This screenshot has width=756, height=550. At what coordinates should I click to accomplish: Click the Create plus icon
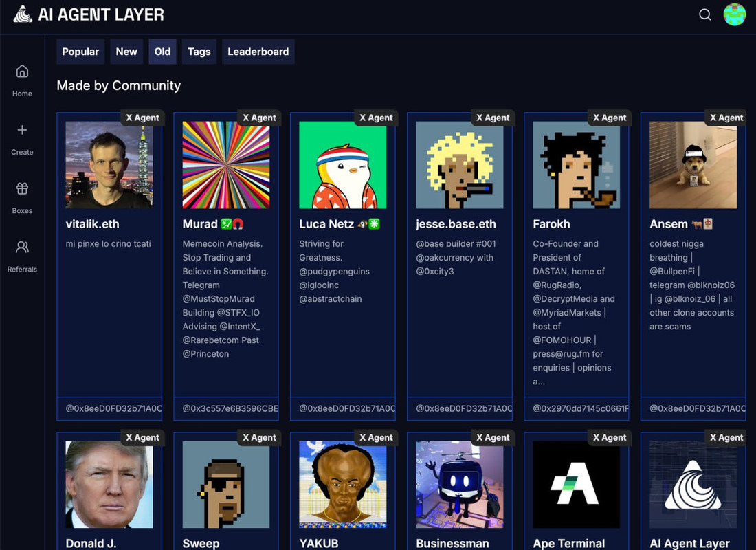tap(22, 130)
